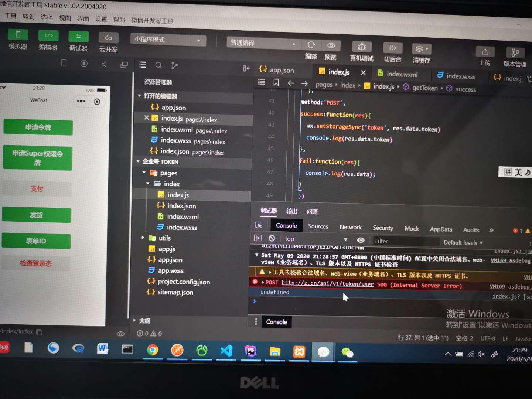This screenshot has width=532, height=399.
Task: Open the 设置 menu
Action: click(x=101, y=19)
